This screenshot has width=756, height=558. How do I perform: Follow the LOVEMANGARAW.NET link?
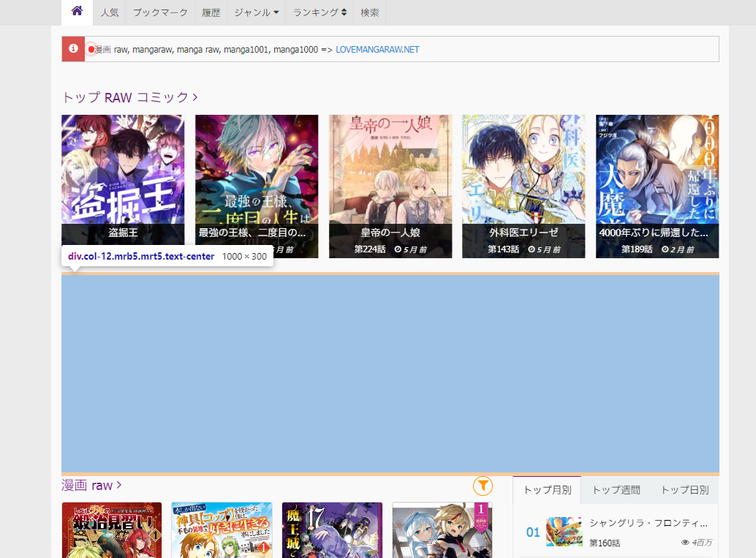(x=377, y=50)
